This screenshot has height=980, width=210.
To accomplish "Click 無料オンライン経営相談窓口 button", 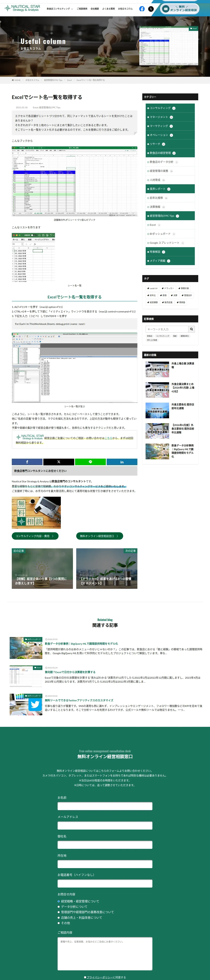I will click(x=99, y=536).
